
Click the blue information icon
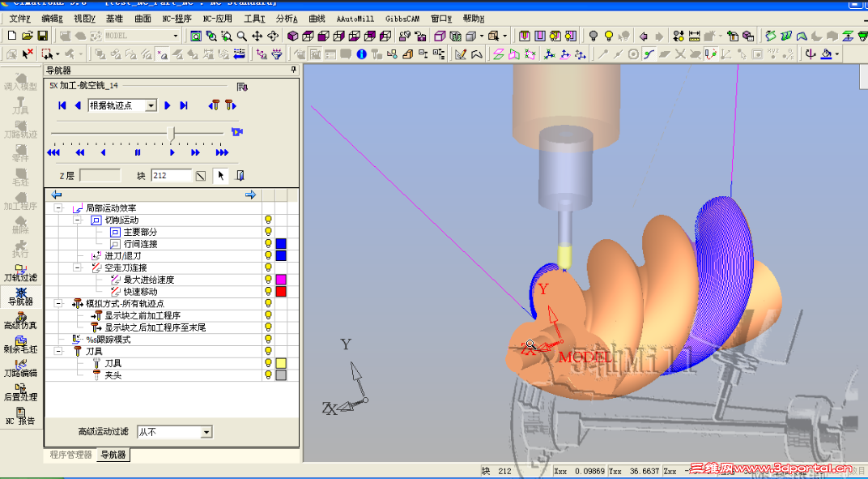click(361, 54)
